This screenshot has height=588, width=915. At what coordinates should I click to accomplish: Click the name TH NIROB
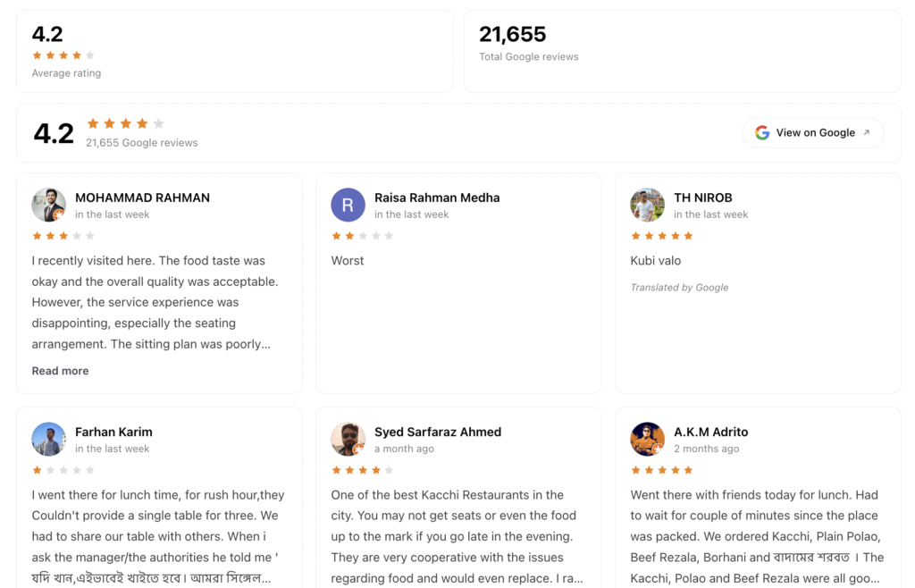click(702, 197)
